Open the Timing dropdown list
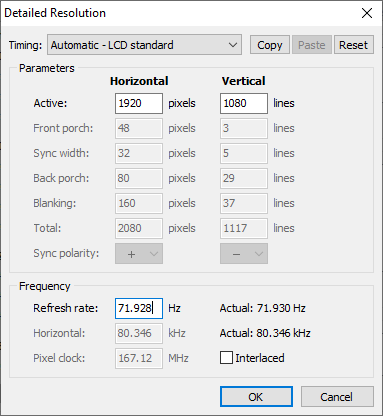Viewport: 383px width, 416px height. [x=144, y=45]
